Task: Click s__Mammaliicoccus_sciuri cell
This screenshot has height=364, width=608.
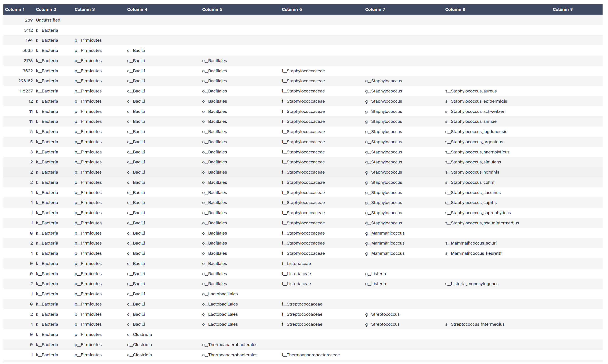Action: [471, 243]
